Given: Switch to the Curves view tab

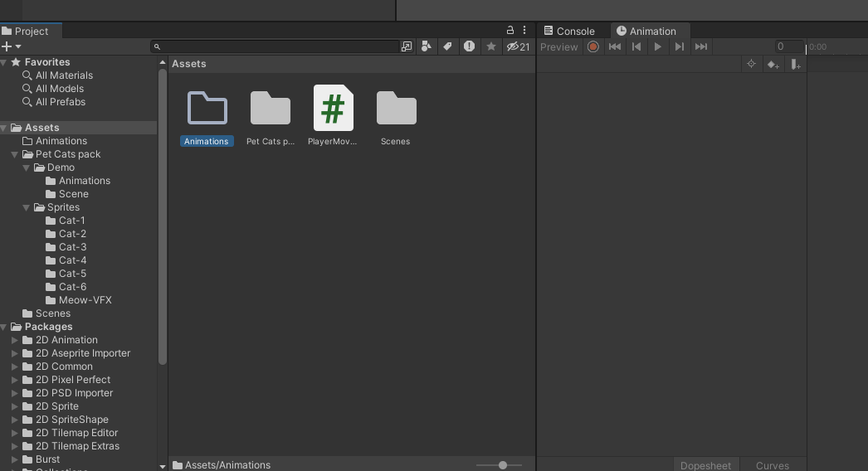Looking at the screenshot, I should (x=772, y=465).
